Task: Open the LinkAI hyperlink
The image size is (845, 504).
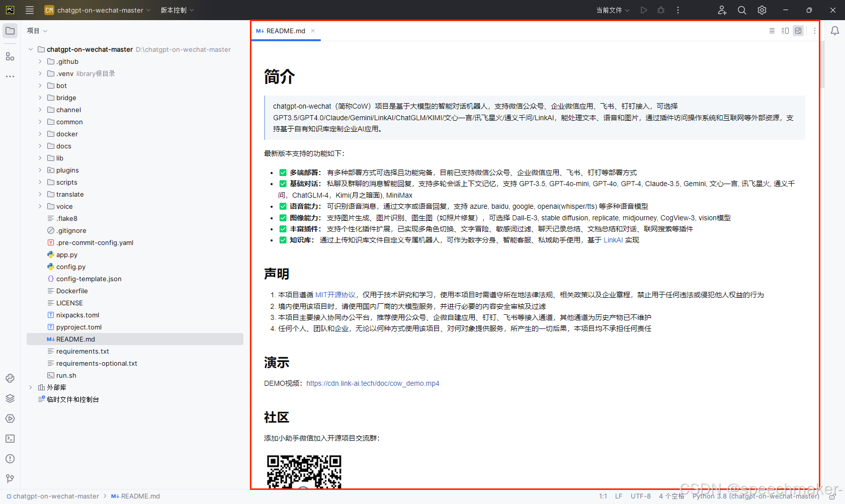Action: coord(613,240)
